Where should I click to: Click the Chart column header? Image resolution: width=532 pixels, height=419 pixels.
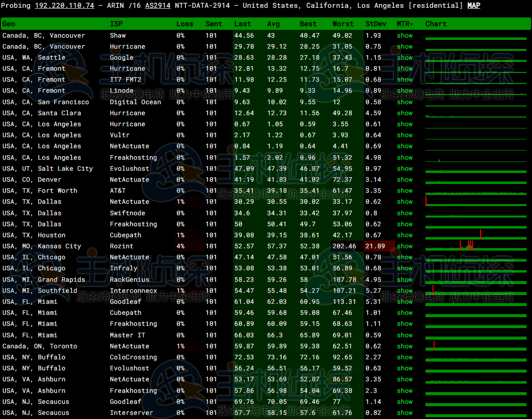tap(436, 24)
